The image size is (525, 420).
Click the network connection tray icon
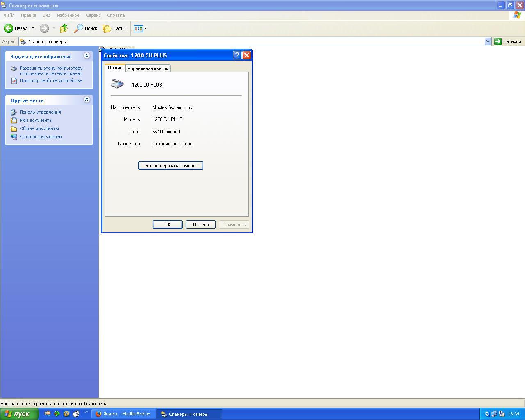494,414
